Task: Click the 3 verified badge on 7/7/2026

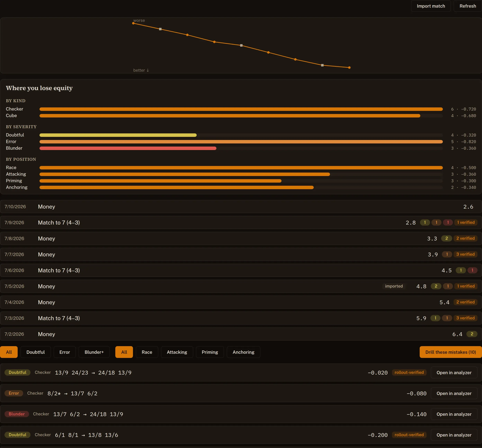Action: (465, 254)
